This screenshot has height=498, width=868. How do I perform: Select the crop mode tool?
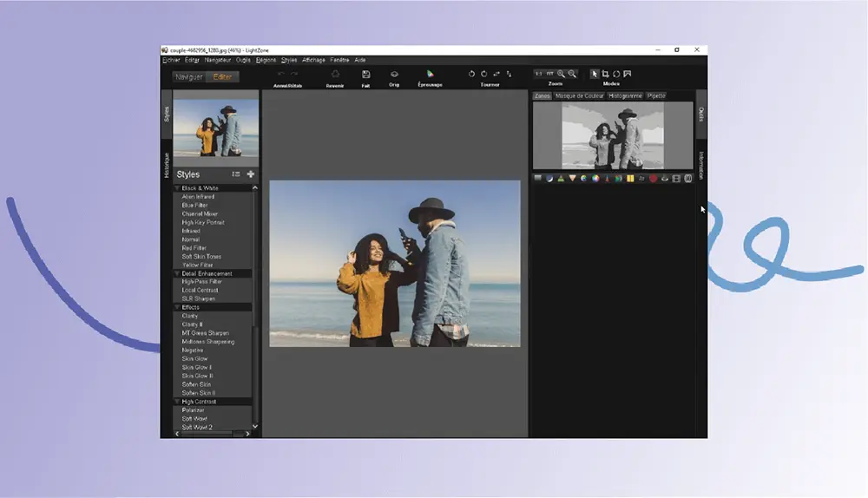click(605, 74)
